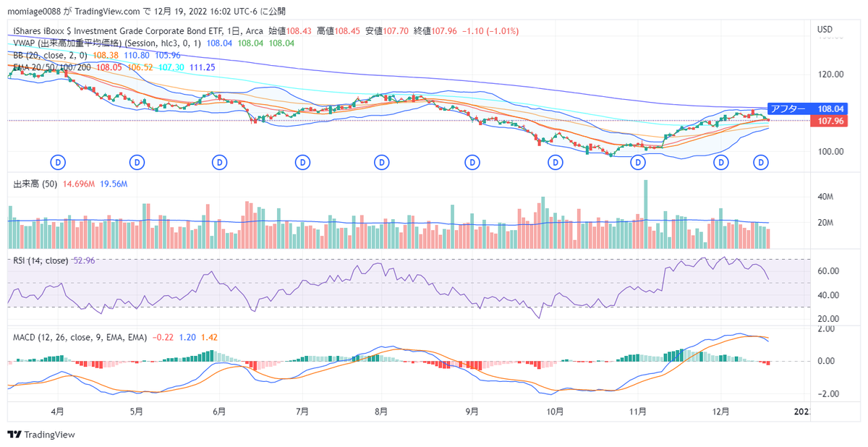Click the 始値108.43 open value
This screenshot has height=447, width=868.
pos(290,32)
